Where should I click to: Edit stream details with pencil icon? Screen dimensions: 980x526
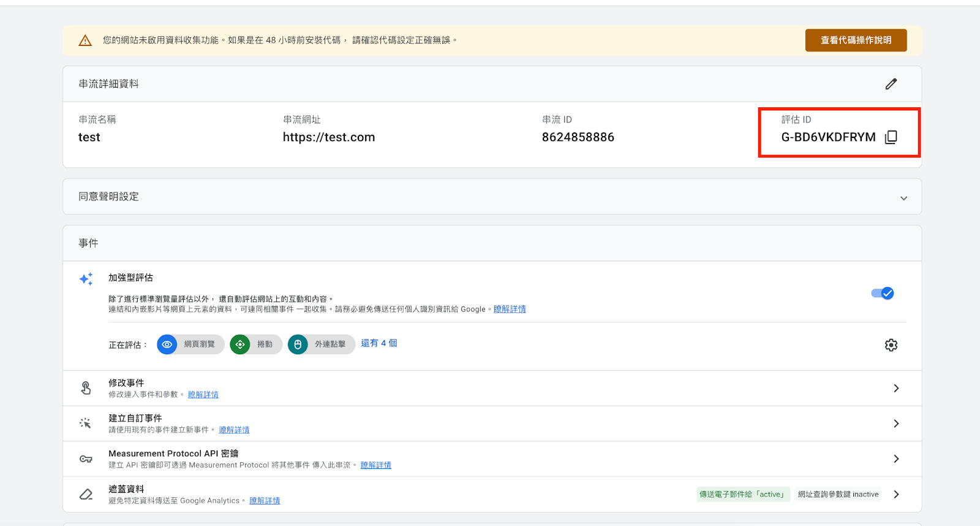[891, 84]
